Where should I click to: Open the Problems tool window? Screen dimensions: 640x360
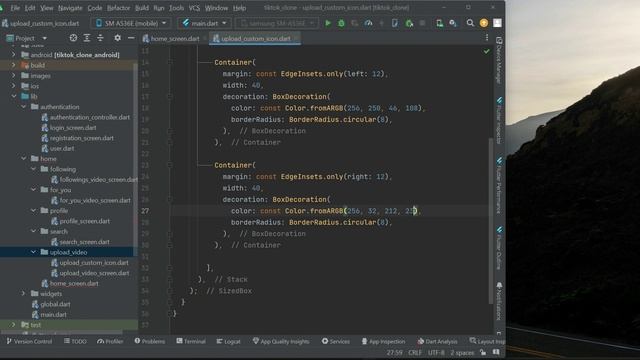click(x=149, y=341)
